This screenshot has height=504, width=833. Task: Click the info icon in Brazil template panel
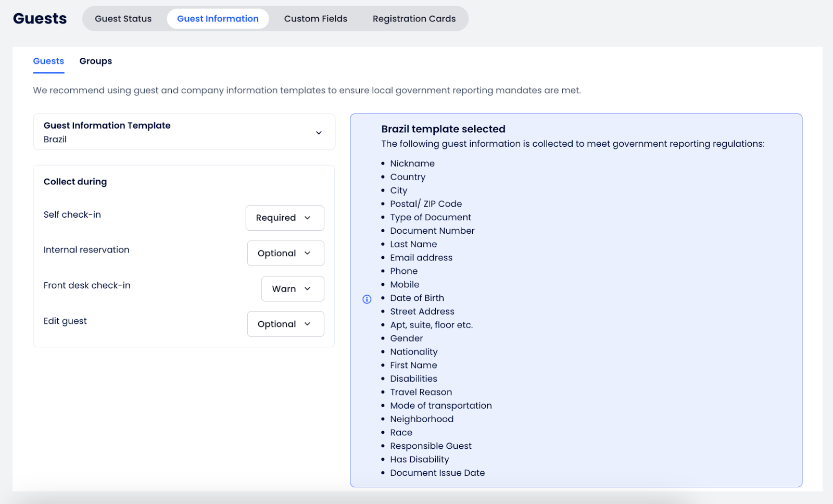click(367, 299)
